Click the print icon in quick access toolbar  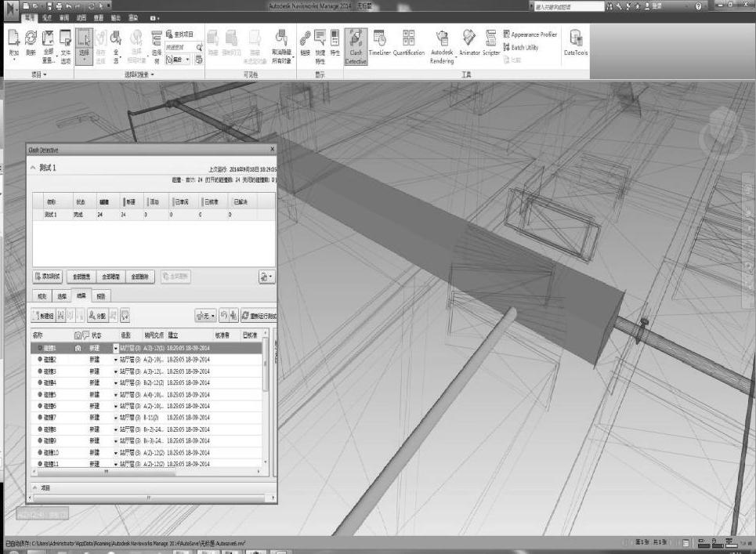point(59,6)
